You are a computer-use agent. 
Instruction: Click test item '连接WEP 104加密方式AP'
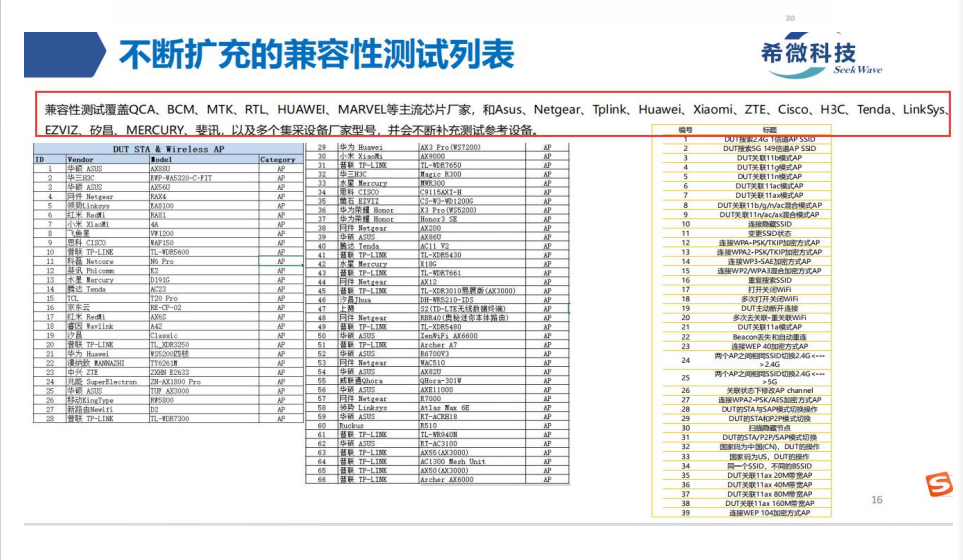(770, 513)
